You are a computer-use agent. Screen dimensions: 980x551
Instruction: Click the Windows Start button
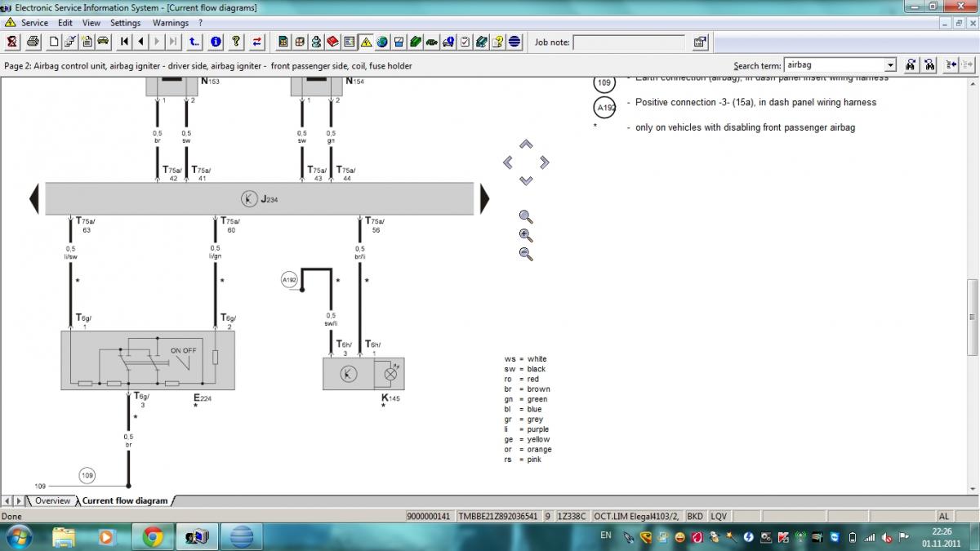(19, 536)
